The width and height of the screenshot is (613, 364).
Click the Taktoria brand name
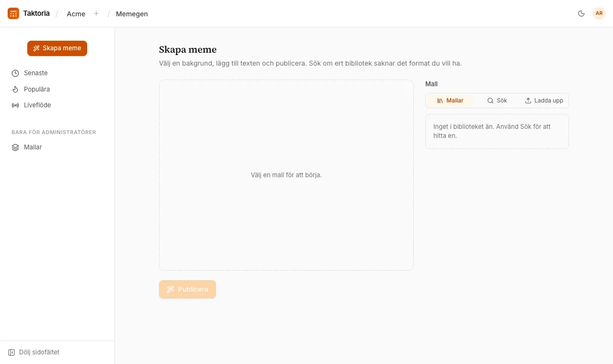(x=36, y=13)
